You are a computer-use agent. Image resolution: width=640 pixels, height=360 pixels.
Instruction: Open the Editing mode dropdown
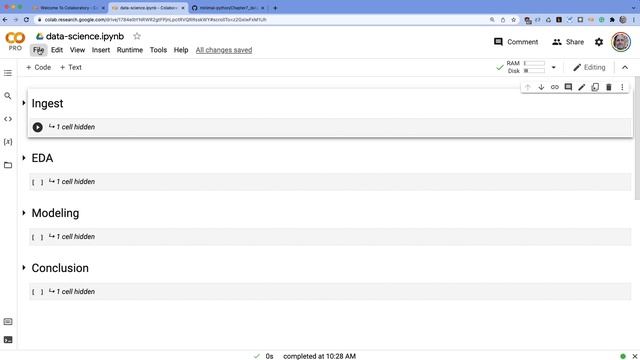point(589,67)
